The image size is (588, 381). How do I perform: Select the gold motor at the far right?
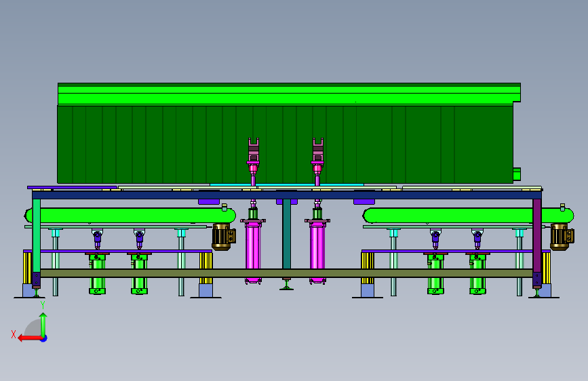click(562, 237)
